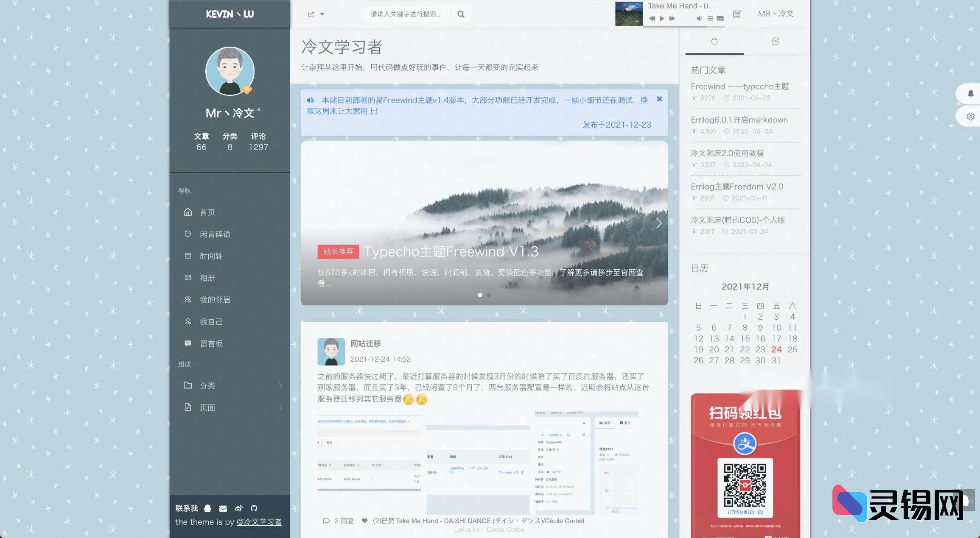Click the notification bell on right edge
Viewport: 980px width, 538px height.
click(x=971, y=94)
